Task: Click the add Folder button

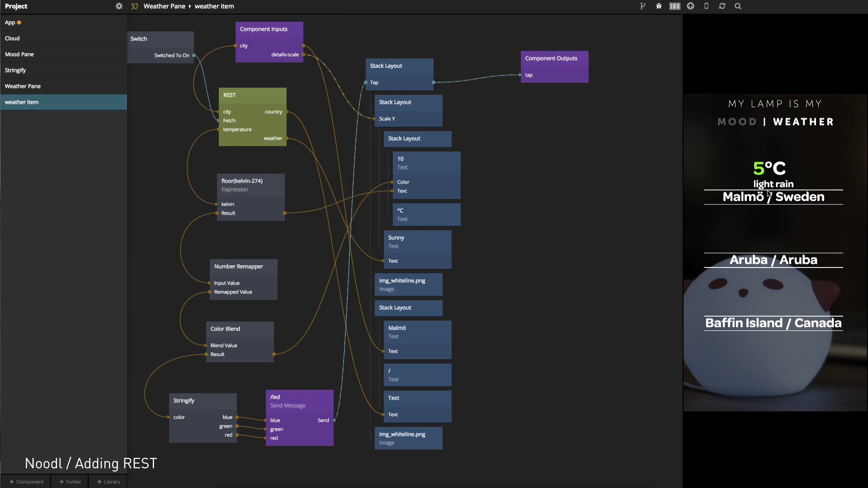Action: (70, 482)
